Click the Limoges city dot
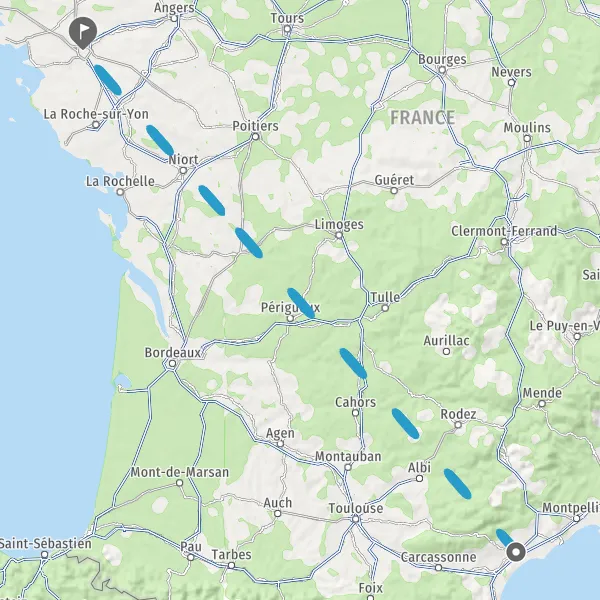600x600 pixels. pyautogui.click(x=339, y=235)
